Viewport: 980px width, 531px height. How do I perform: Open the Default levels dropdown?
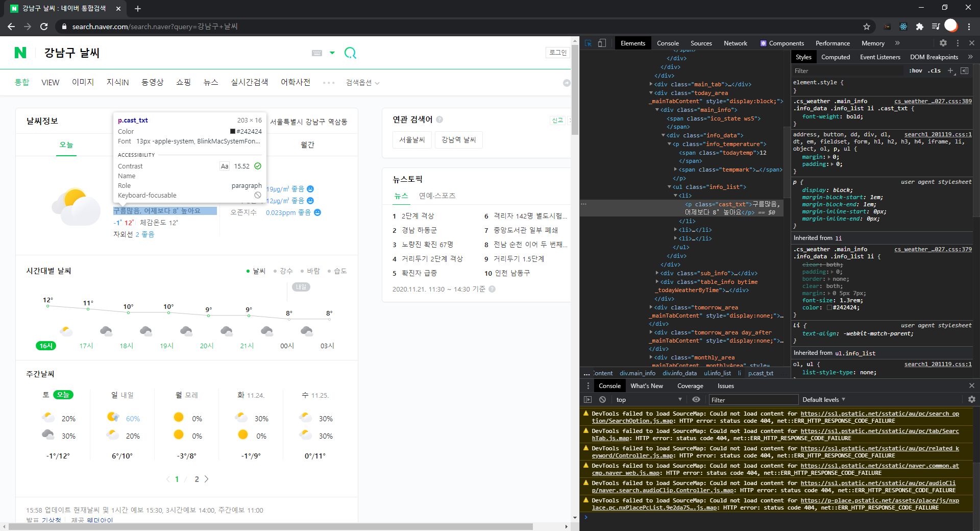(824, 400)
